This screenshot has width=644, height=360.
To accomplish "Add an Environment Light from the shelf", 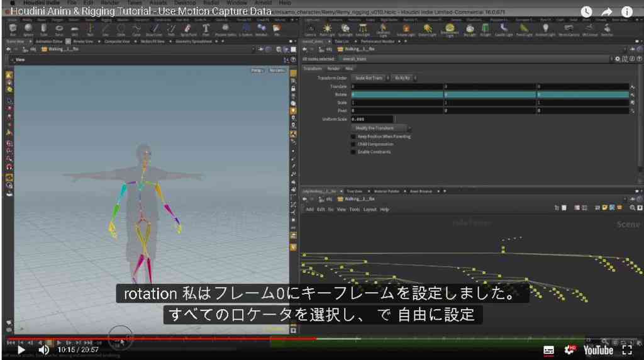I will [x=449, y=30].
